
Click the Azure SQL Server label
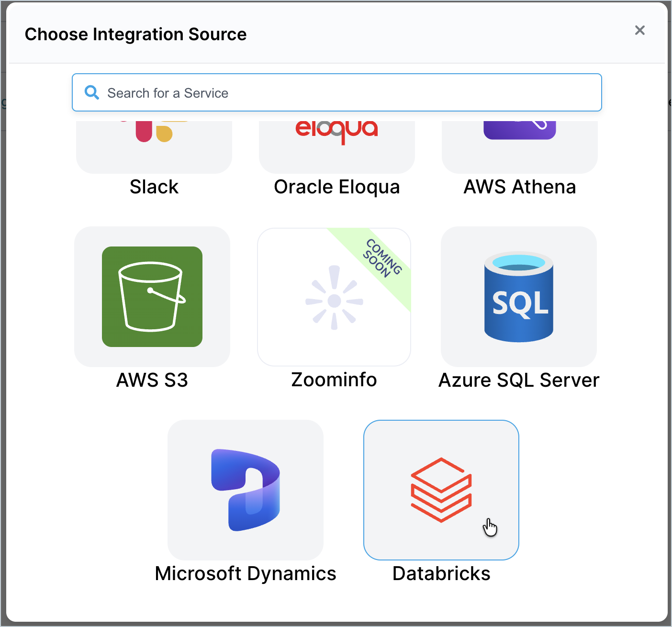click(x=519, y=380)
